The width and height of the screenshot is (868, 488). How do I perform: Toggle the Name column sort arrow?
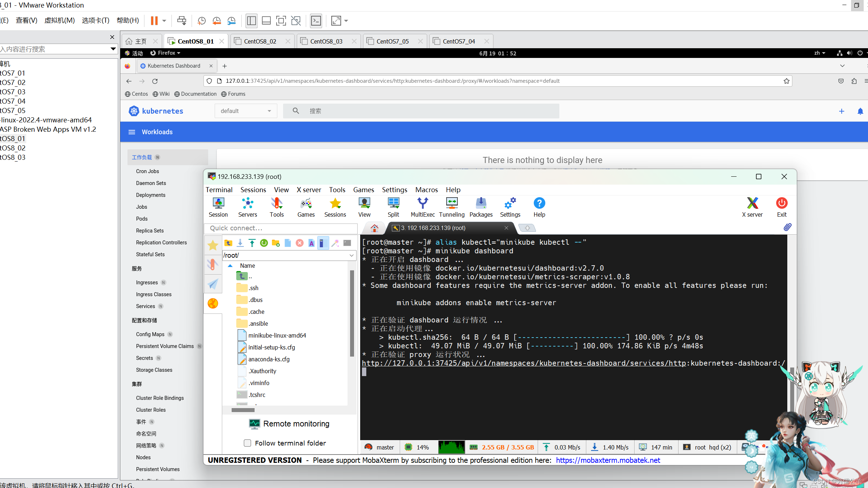tap(230, 266)
